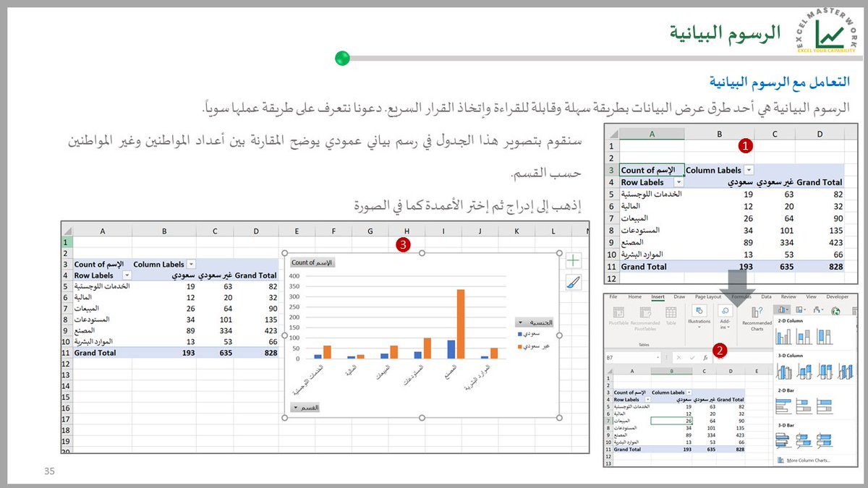Choose the 3-D 100% Stacked Column chart icon
The image size is (868, 488).
click(825, 372)
